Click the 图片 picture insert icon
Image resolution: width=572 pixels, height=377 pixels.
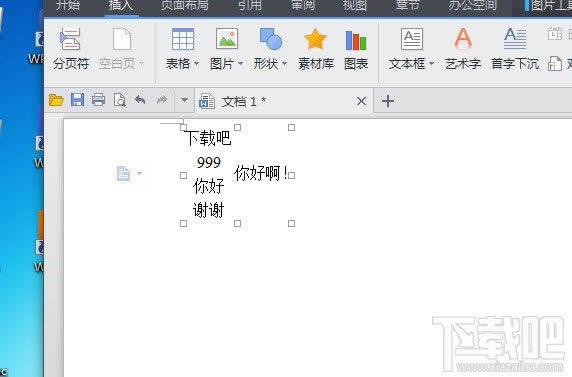point(227,39)
